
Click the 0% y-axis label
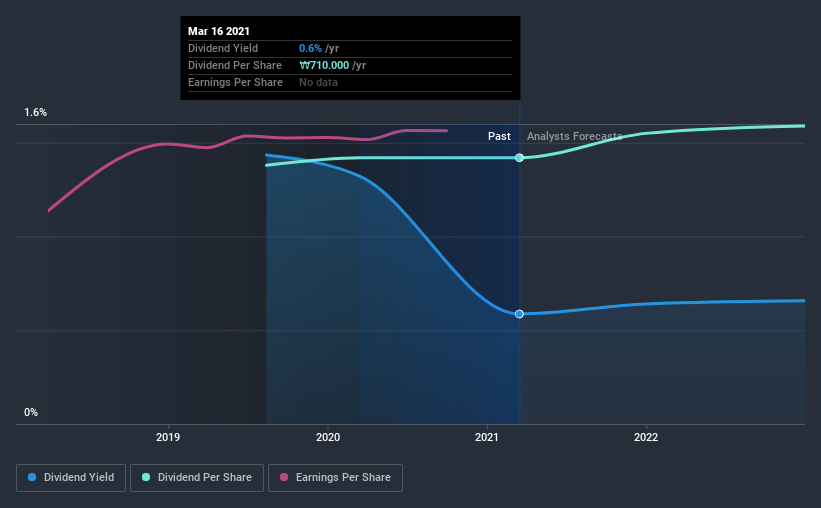31,412
